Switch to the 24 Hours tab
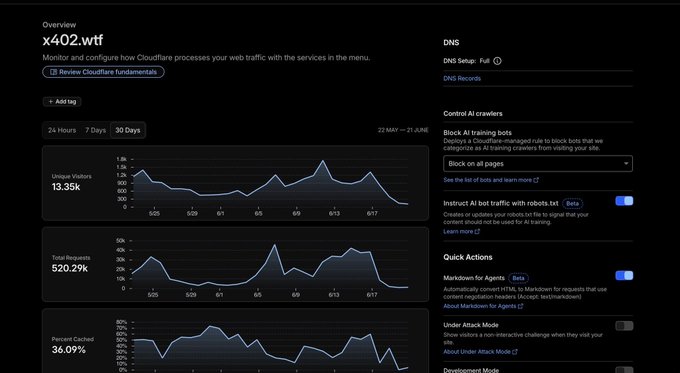Screen dimensions: 680x373 point(62,130)
